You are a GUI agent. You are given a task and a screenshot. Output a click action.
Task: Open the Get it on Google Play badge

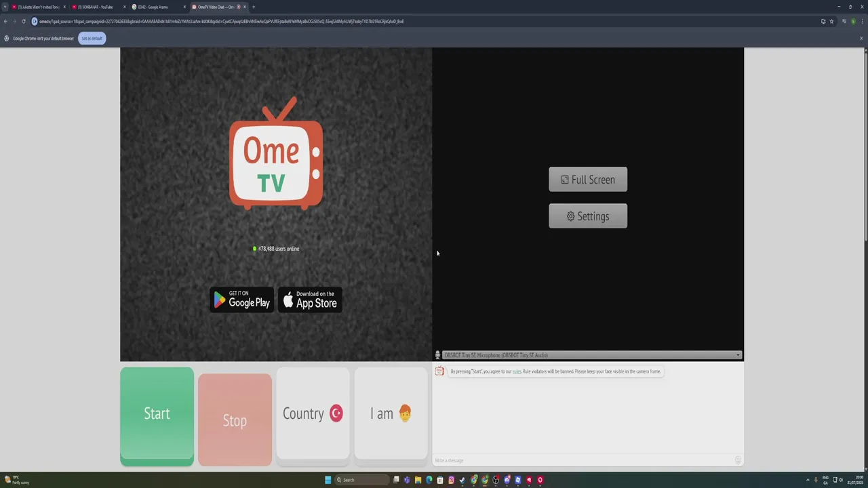pyautogui.click(x=241, y=300)
